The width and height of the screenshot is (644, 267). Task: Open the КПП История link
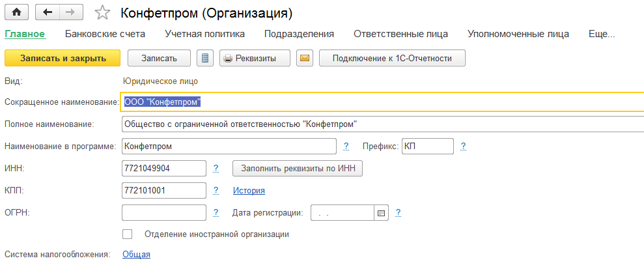tap(249, 191)
